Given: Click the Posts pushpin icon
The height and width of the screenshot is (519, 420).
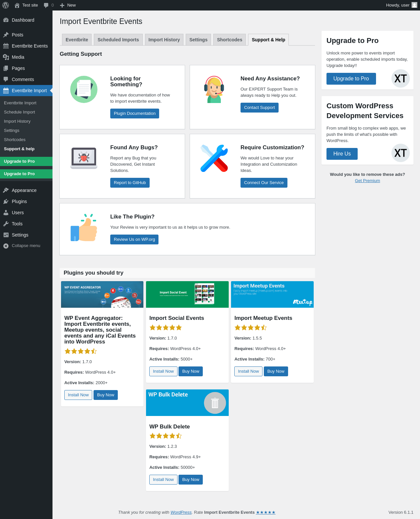Looking at the screenshot, I should tap(6, 35).
